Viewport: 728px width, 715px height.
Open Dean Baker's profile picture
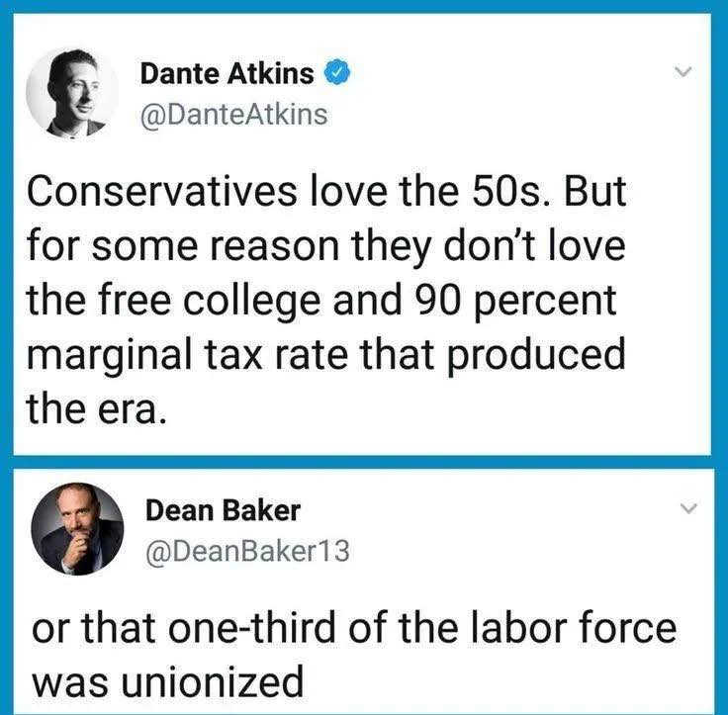click(76, 529)
